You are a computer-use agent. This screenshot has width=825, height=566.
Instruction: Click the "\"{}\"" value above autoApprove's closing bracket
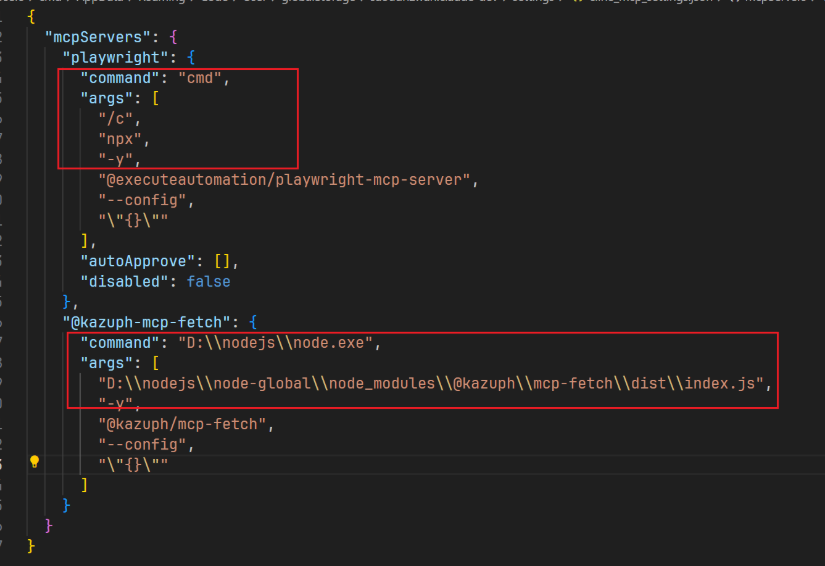tap(133, 220)
